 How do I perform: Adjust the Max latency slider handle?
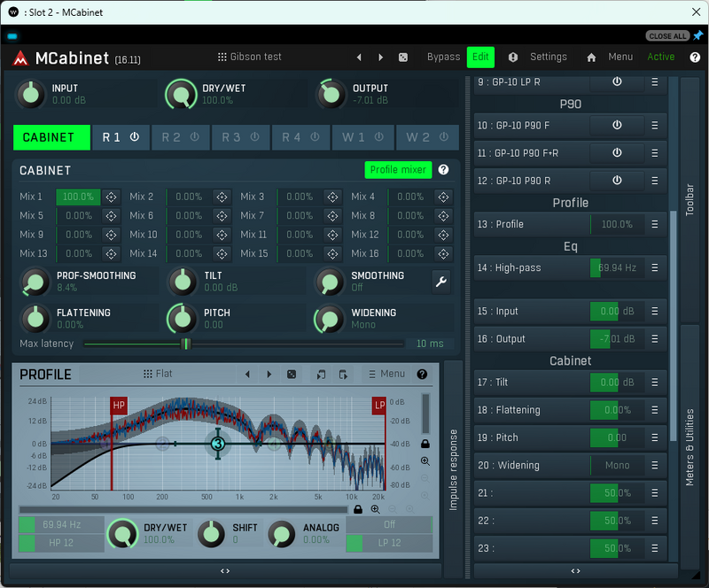[186, 344]
